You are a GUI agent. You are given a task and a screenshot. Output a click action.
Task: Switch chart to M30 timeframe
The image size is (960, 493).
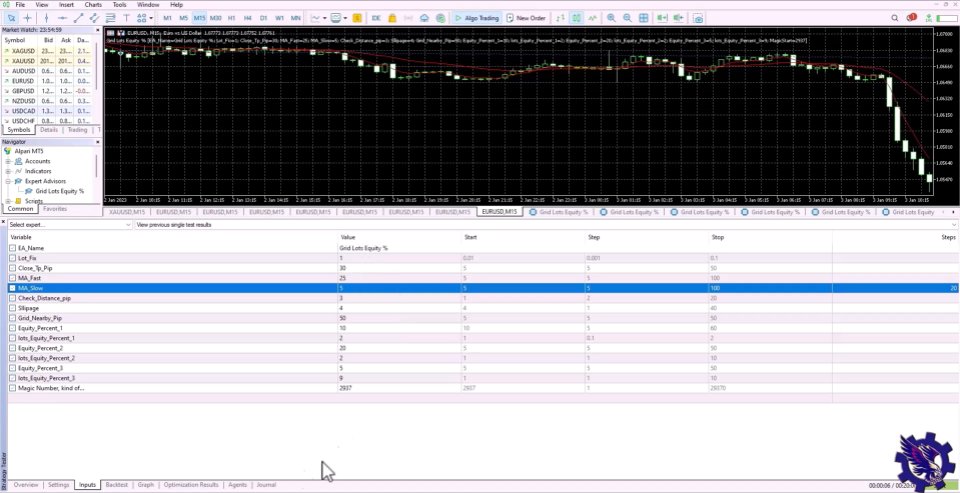(216, 18)
